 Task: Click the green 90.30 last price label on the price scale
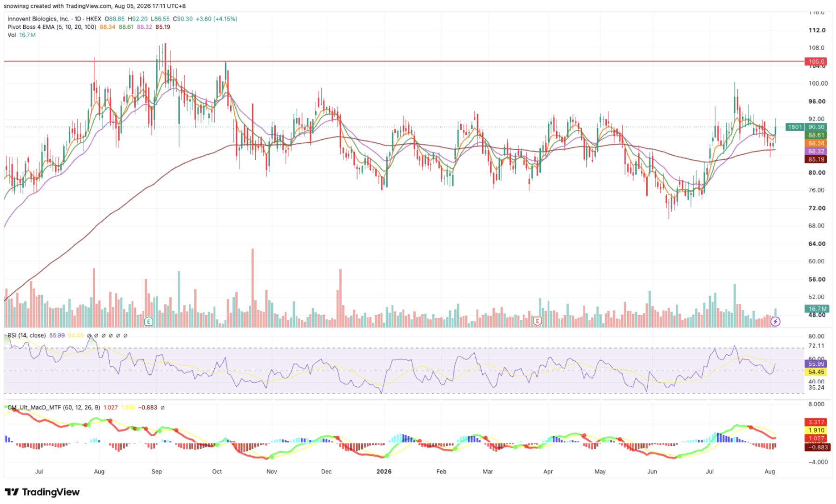[816, 127]
